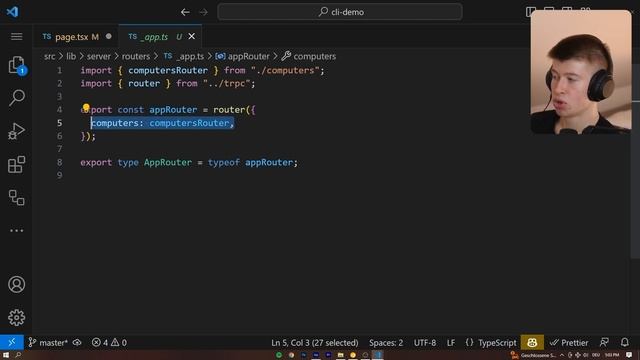Close the _app.ts tab

tap(191, 37)
